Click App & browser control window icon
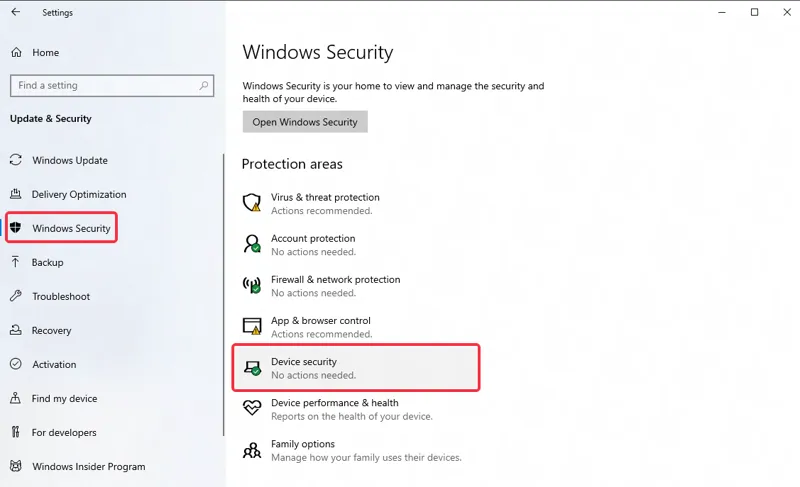800x487 pixels. click(252, 326)
